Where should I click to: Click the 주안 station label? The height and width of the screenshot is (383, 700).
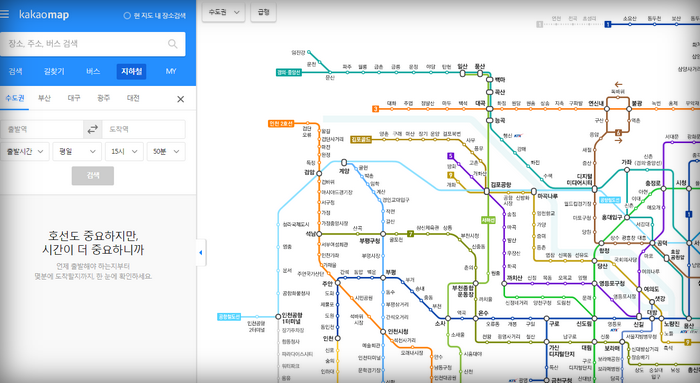327,283
